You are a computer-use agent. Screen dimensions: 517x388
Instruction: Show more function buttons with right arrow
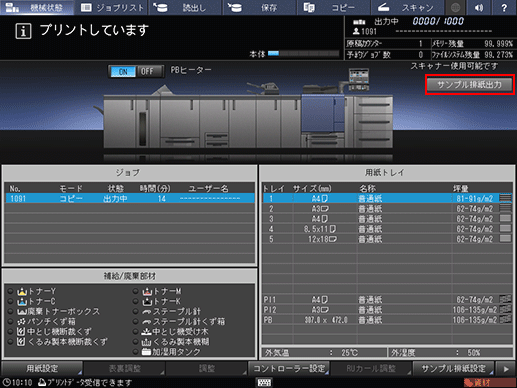(x=506, y=369)
